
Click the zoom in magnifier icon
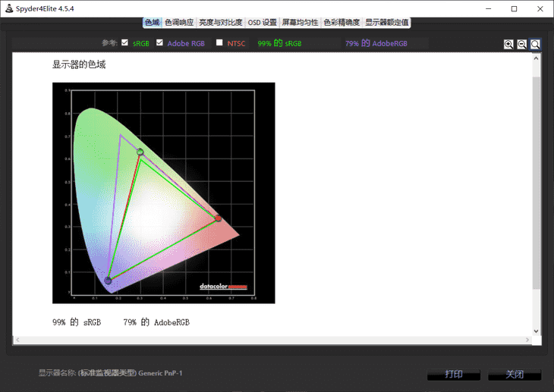[x=508, y=44]
